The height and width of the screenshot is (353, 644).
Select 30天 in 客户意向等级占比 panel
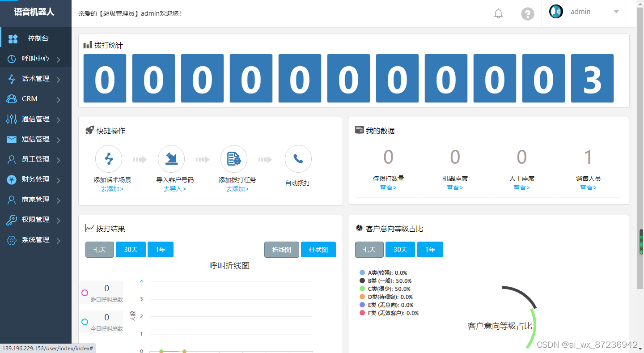click(x=400, y=250)
